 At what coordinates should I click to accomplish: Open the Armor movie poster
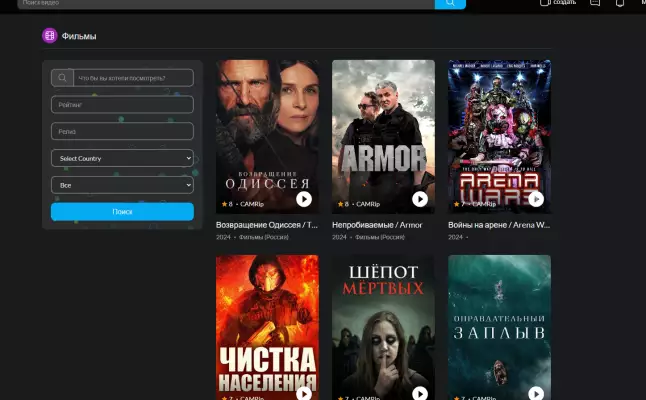384,136
